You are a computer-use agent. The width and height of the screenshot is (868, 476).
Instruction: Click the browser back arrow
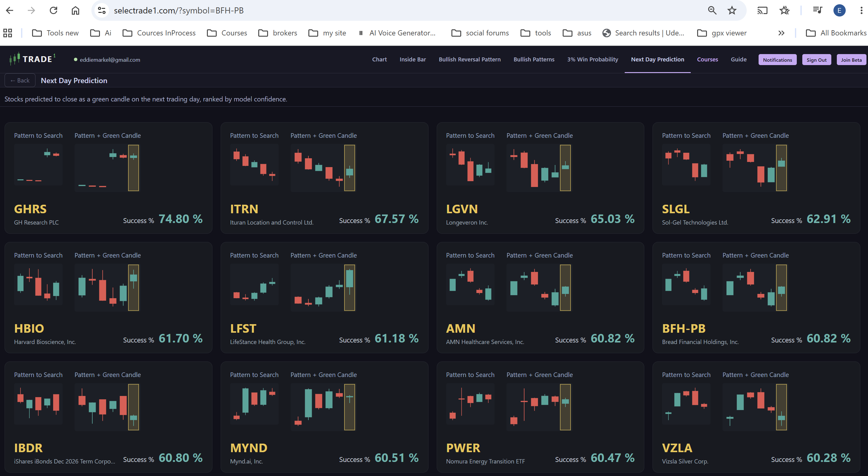pos(10,10)
